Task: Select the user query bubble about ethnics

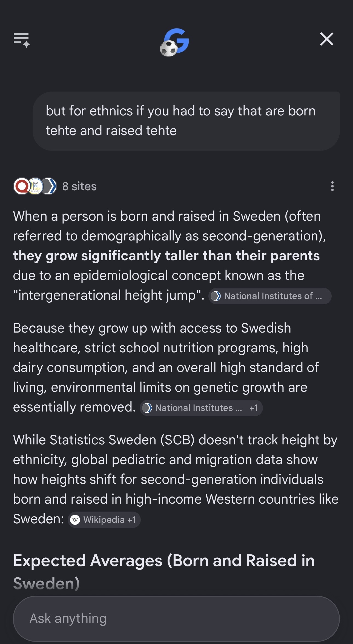Action: [186, 121]
